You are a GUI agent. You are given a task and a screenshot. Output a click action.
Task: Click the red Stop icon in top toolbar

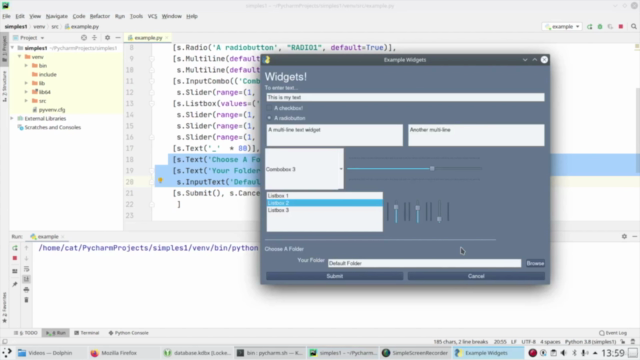621,27
